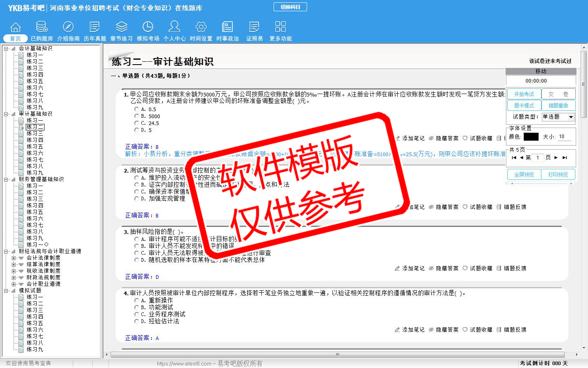Open the 已购题库 database icon

42,27
